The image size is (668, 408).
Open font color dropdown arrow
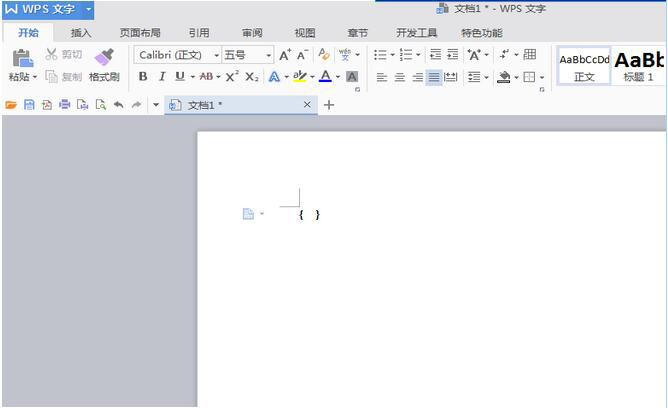click(x=338, y=77)
